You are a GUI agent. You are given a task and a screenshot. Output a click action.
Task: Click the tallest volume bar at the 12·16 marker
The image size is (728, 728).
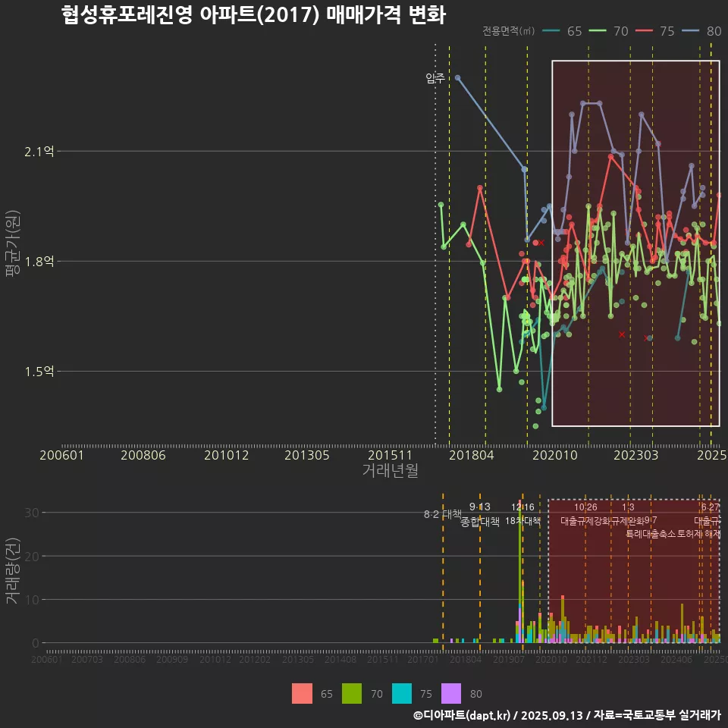coord(520,571)
